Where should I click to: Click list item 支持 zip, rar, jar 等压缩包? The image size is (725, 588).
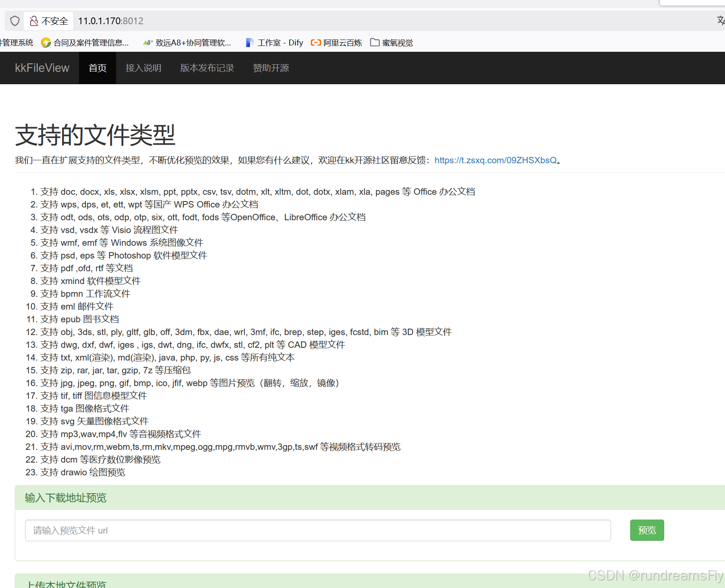(x=116, y=370)
